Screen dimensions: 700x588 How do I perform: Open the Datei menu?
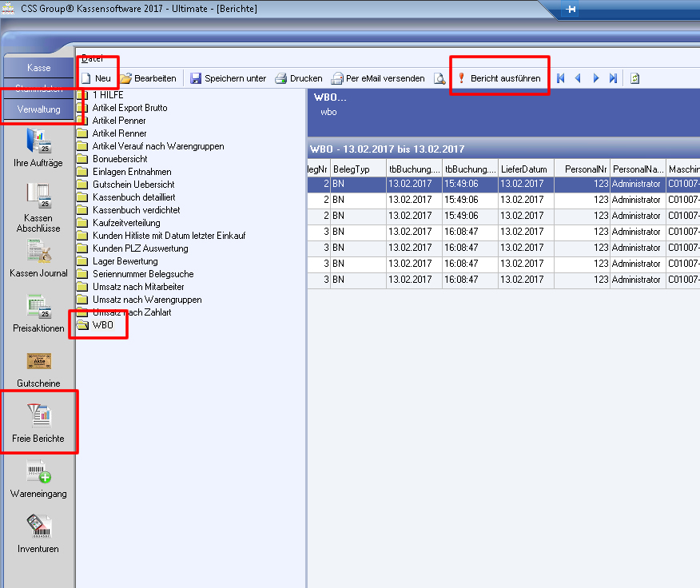tap(92, 59)
